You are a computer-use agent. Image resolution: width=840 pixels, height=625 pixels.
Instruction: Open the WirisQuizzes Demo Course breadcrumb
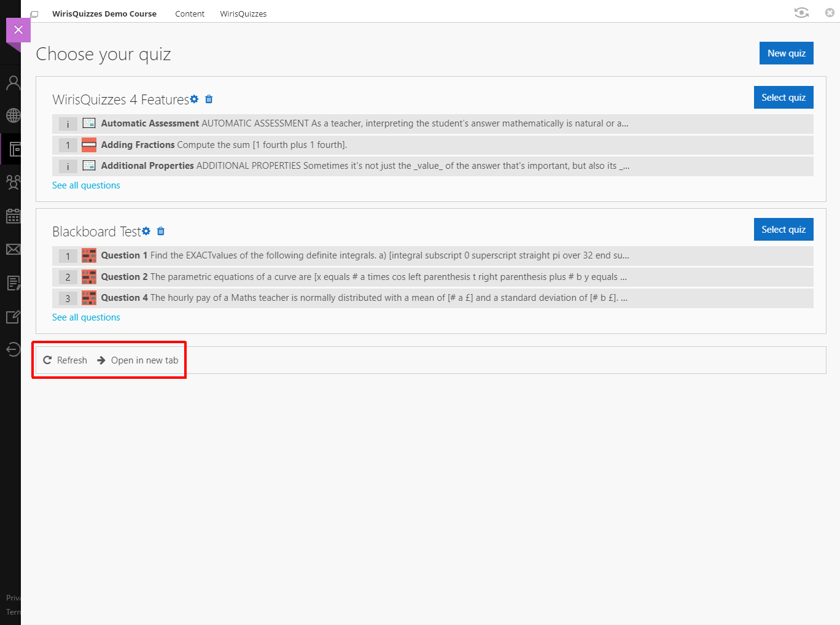point(104,14)
